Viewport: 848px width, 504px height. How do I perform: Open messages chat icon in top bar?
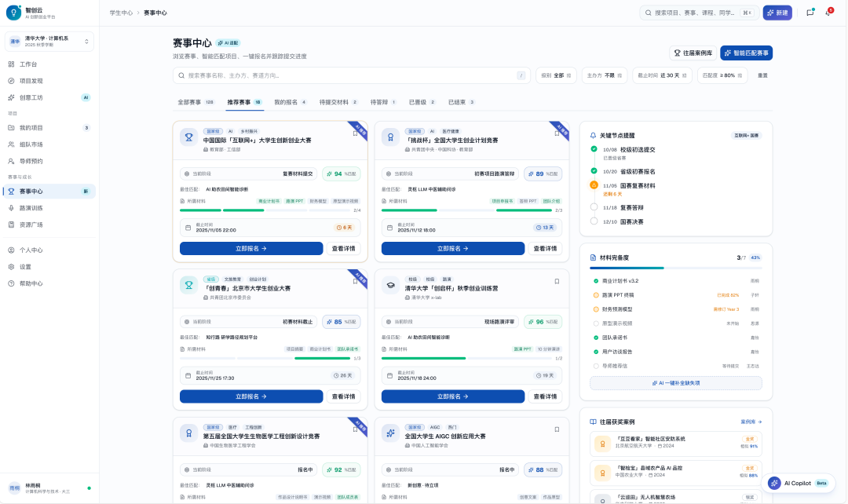coord(810,13)
